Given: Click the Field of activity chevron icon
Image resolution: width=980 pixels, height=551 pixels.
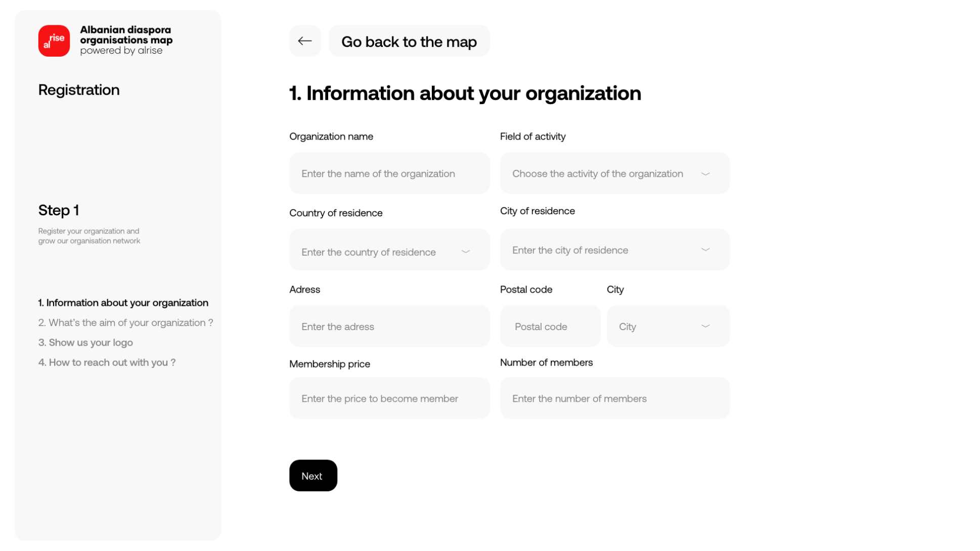Looking at the screenshot, I should click(705, 174).
